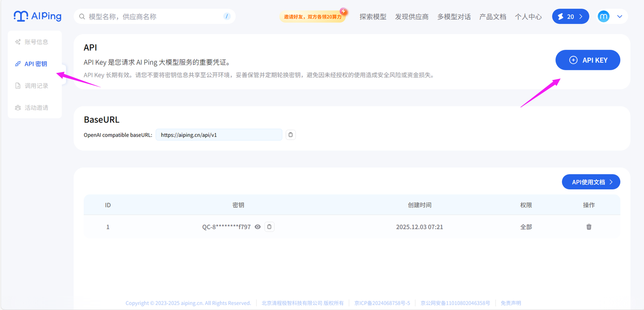Click the API KEY creation button
Screen dimensions: 644x310
tap(587, 60)
